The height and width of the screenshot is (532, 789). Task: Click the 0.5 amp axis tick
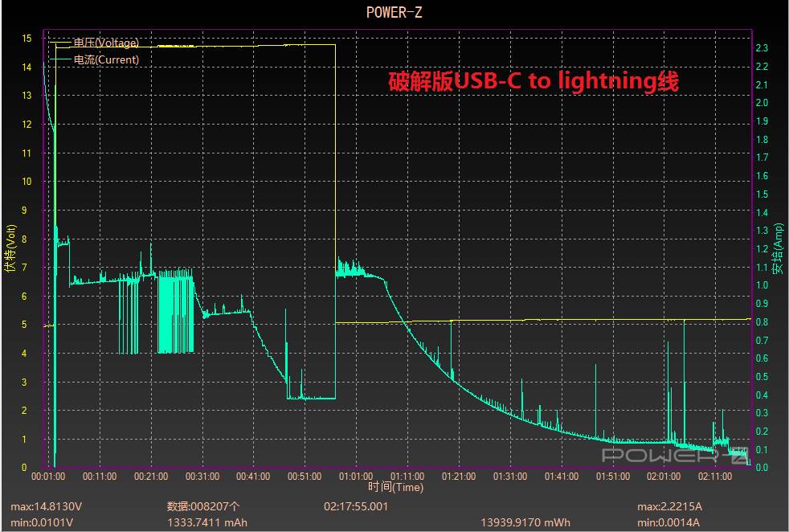point(762,376)
